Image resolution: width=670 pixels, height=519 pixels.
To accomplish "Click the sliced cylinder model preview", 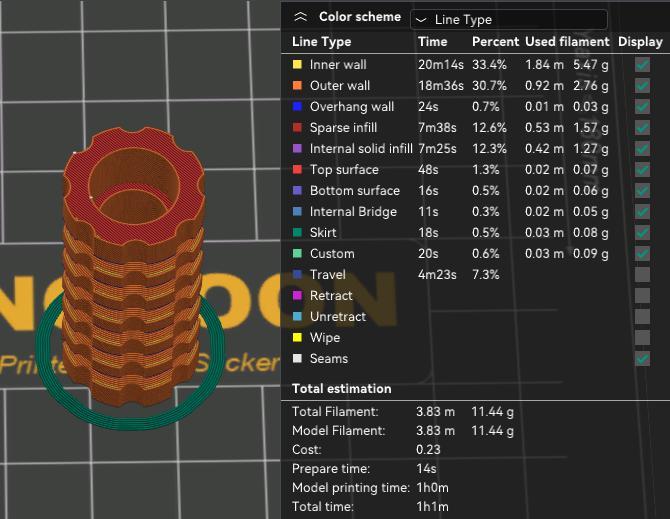I will (x=133, y=265).
